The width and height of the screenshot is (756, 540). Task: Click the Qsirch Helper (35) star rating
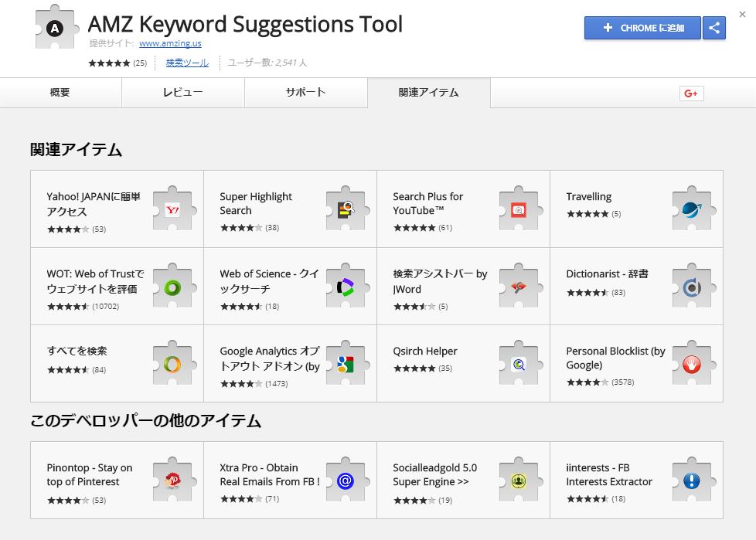pyautogui.click(x=423, y=368)
